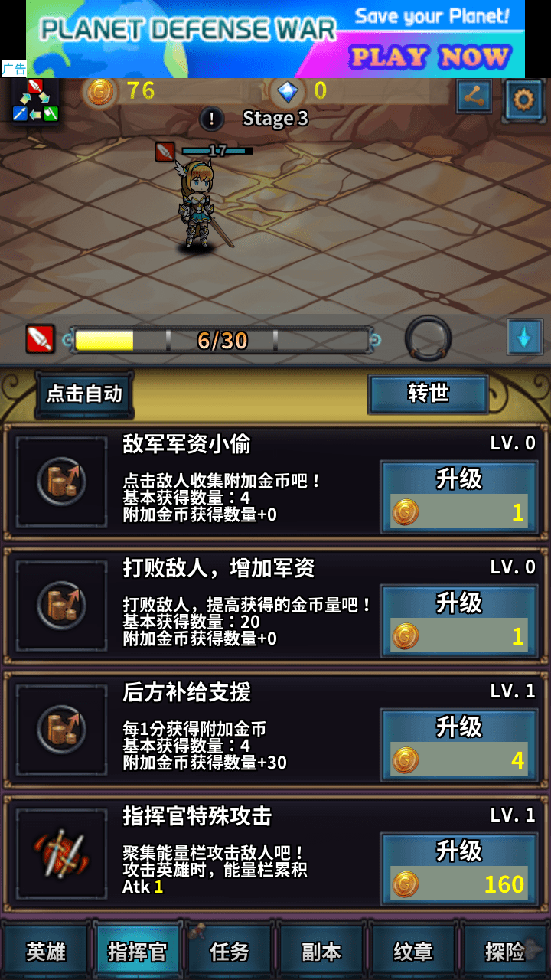
Task: Tap the empty ring skill slot
Action: point(428,338)
